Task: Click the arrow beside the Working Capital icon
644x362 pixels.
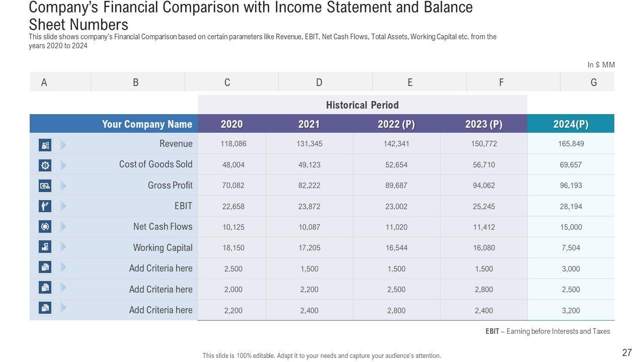Action: (x=63, y=247)
